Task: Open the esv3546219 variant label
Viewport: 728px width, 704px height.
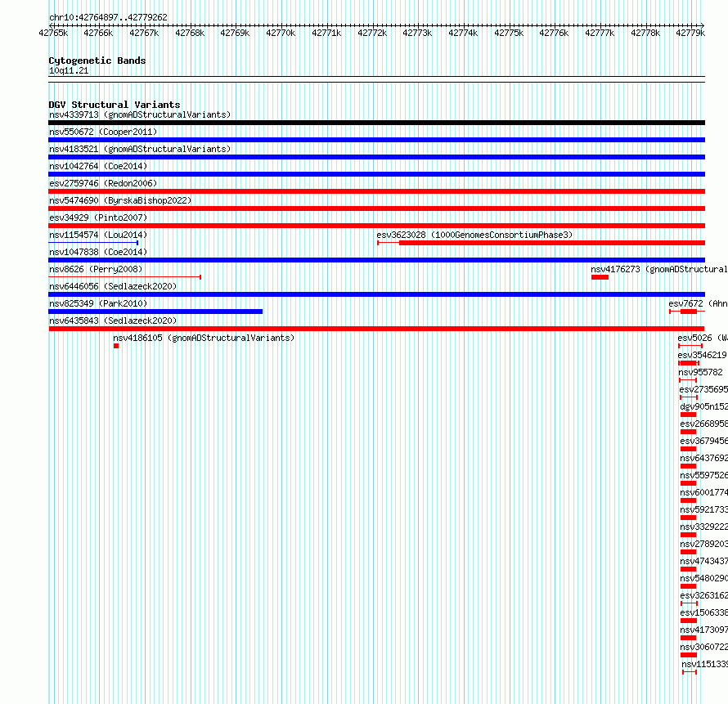Action: tap(703, 355)
